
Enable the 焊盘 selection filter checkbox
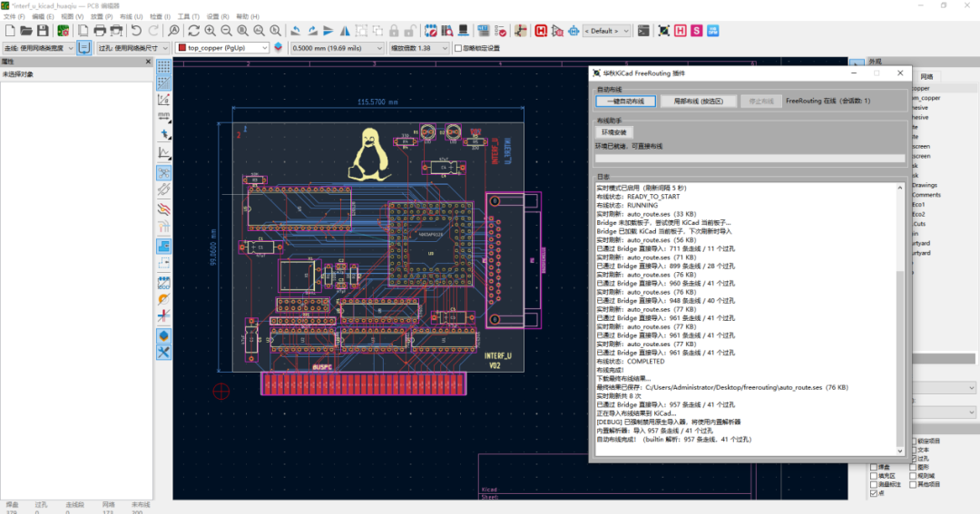click(x=874, y=467)
